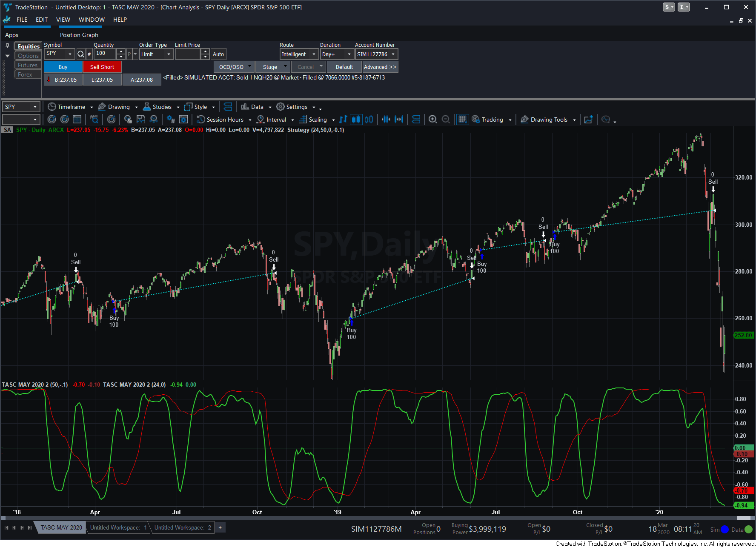The image size is (756, 547).
Task: Expand the Order Type dropdown
Action: pos(169,54)
